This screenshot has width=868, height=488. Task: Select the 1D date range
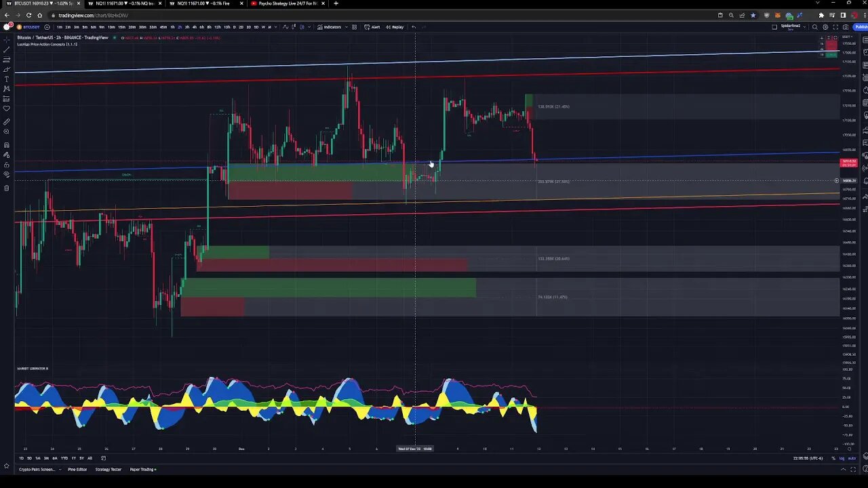point(21,458)
